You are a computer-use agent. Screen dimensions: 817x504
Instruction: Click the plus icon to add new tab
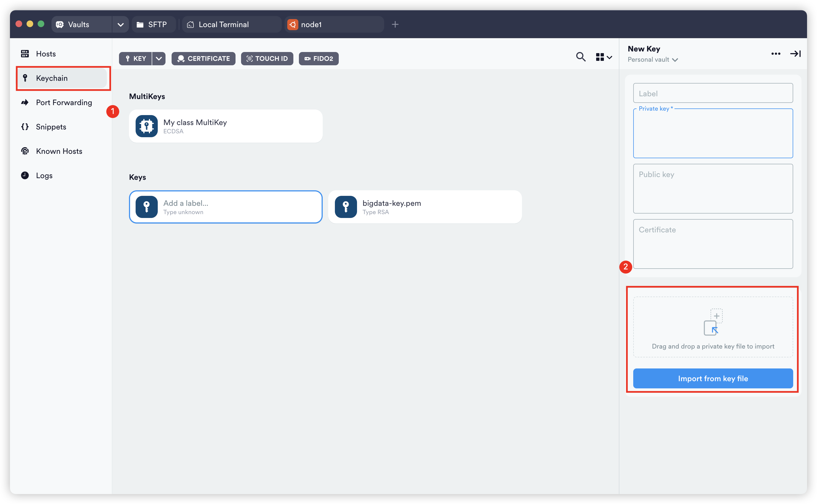click(395, 24)
